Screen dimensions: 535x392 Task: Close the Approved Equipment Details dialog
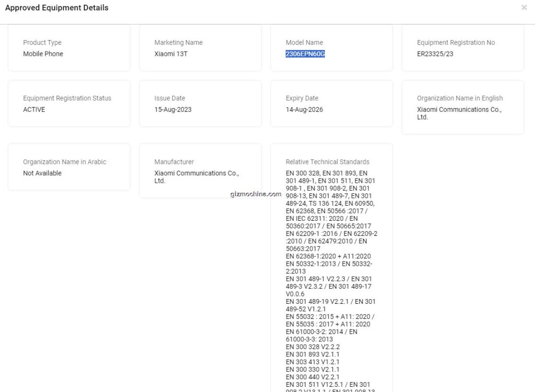tap(524, 7)
